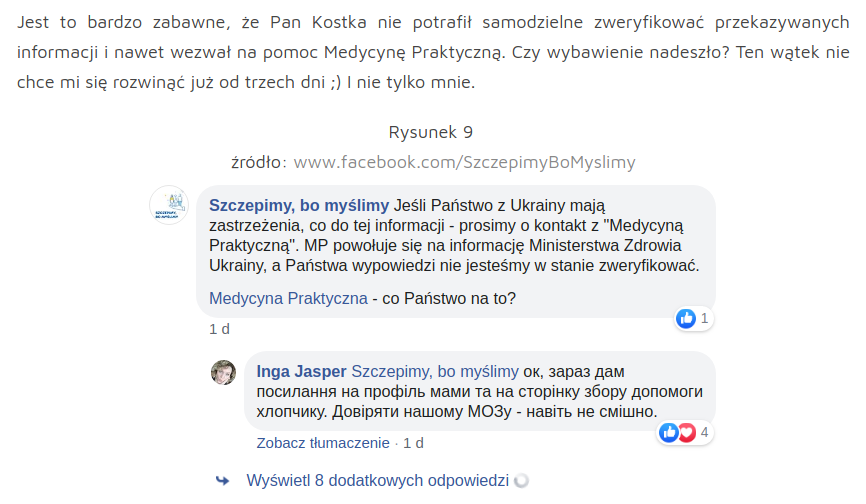Click the curved reply arrow icon
Image resolution: width=866 pixels, height=504 pixels.
tap(222, 480)
